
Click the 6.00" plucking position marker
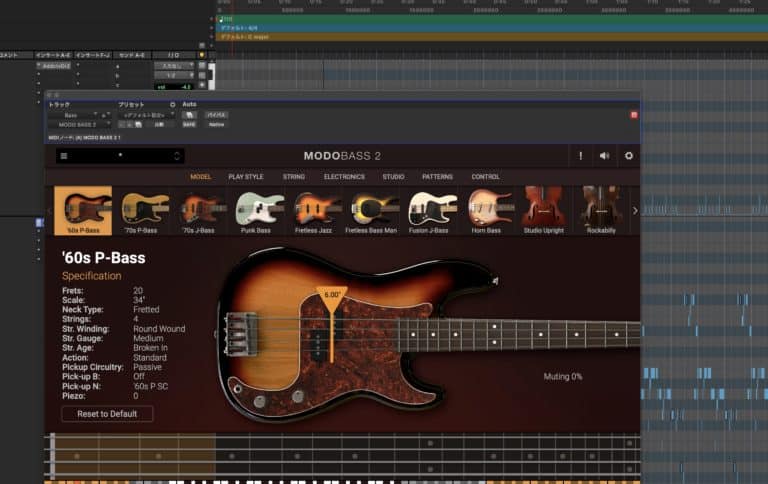coord(331,295)
